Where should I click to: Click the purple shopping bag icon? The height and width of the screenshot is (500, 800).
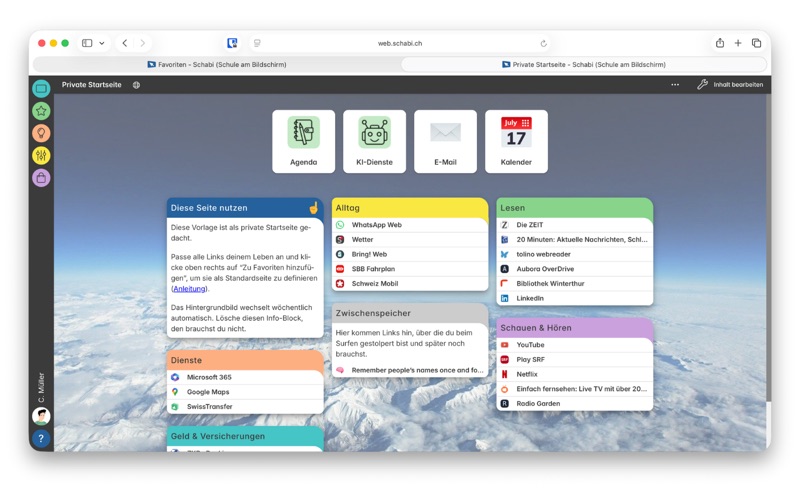[x=41, y=178]
